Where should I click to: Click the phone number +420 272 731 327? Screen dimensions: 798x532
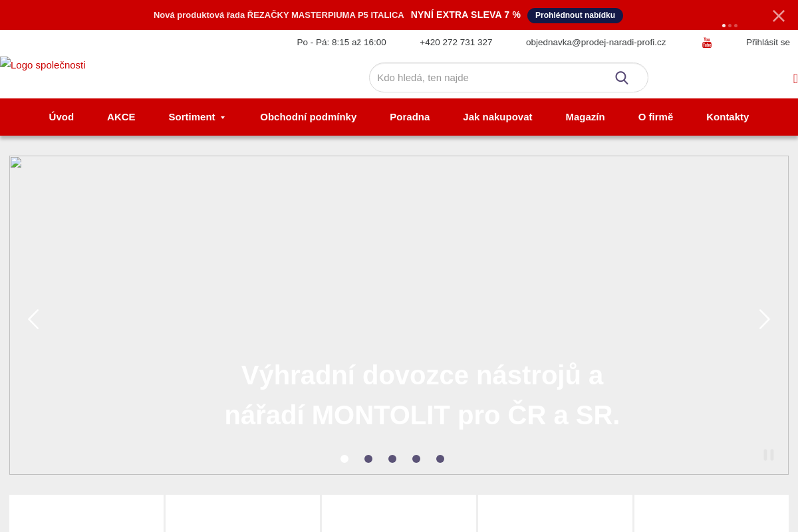click(456, 43)
